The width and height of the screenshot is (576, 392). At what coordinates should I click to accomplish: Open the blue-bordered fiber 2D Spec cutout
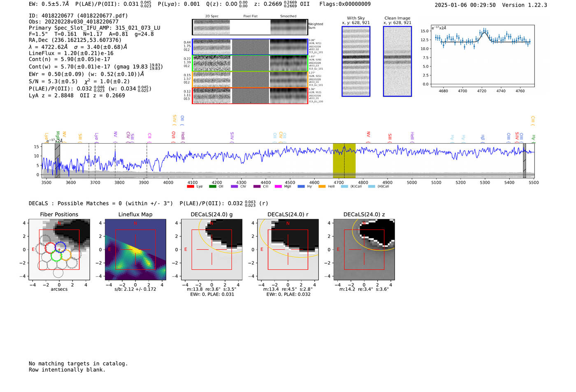coord(212,47)
